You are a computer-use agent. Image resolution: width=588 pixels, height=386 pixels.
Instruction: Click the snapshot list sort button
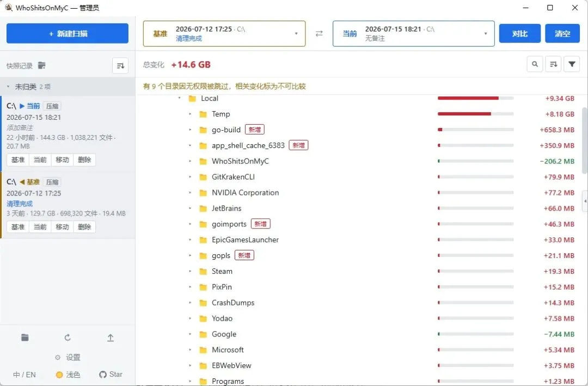(x=120, y=66)
